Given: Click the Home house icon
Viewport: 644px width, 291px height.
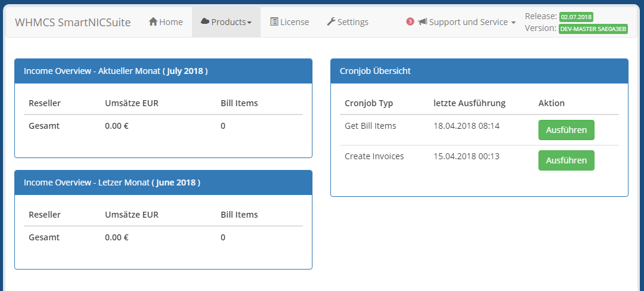Looking at the screenshot, I should coord(153,21).
